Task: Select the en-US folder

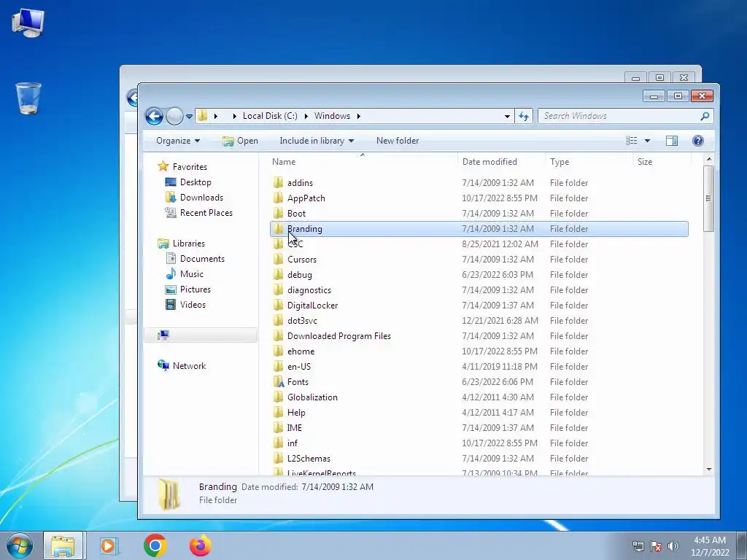Action: pos(298,367)
